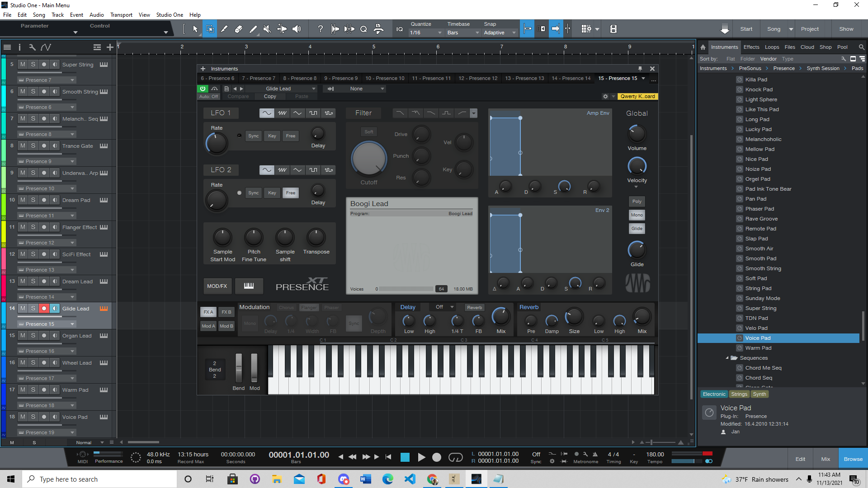Open the browser home icon

click(703, 47)
